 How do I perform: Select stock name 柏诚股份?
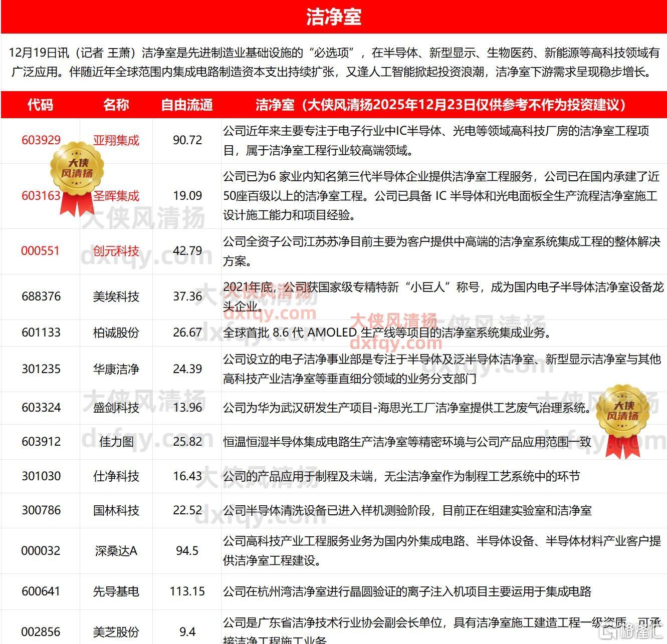point(116,333)
